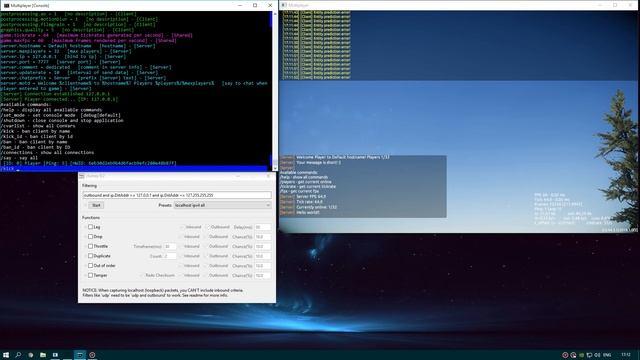Screen dimensions: 640x360
Task: Click the highlighted active app icon in taskbar
Action: [x=80, y=355]
